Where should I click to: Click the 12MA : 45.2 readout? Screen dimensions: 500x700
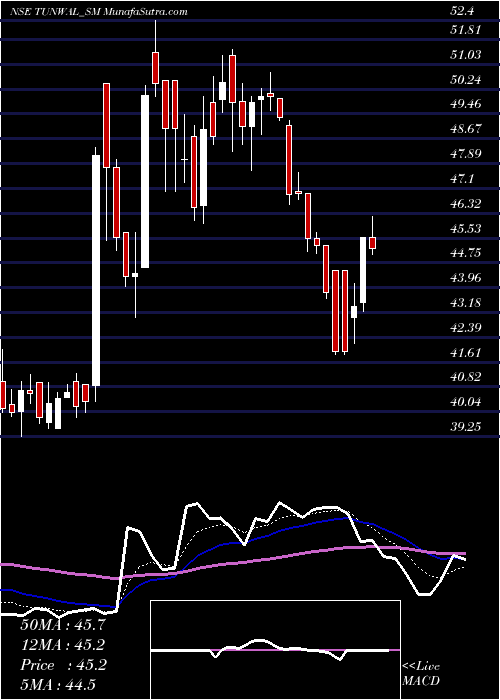[x=63, y=645]
